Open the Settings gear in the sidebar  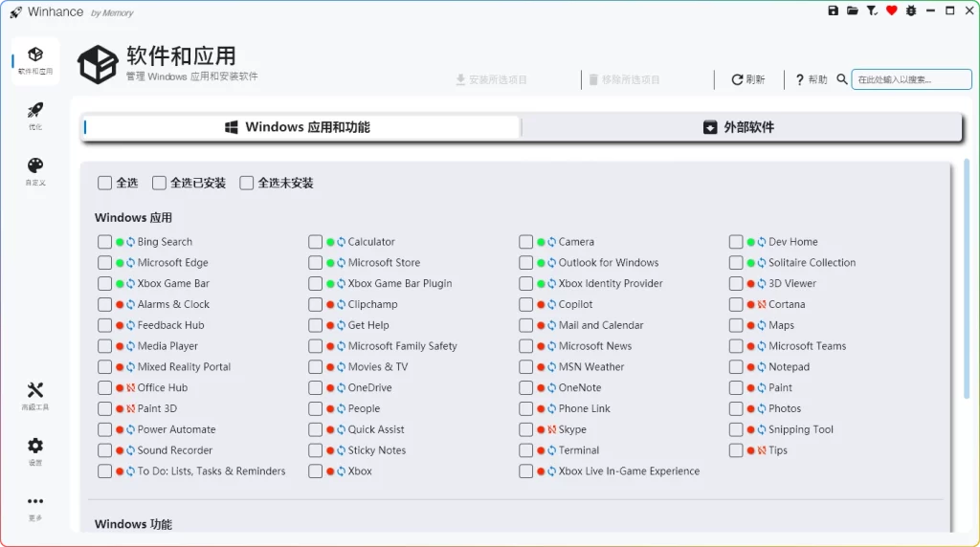coord(35,450)
